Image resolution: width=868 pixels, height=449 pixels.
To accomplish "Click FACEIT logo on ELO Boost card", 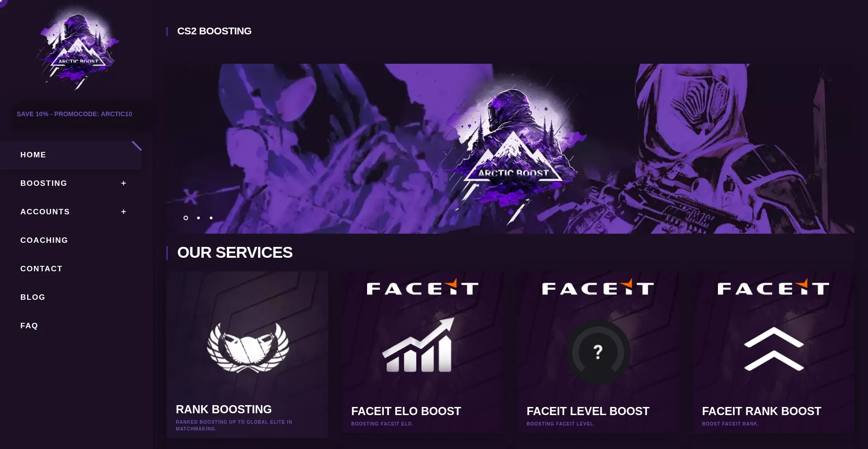I will (x=422, y=287).
